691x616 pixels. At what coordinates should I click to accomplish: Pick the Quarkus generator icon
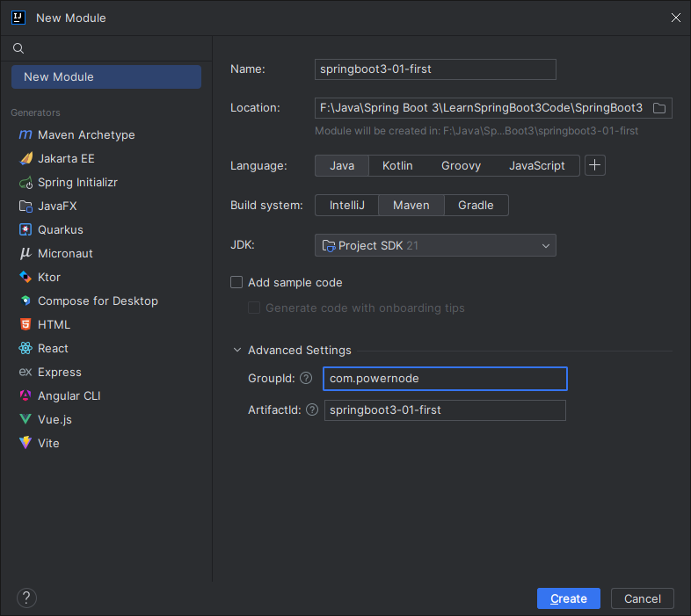(25, 230)
